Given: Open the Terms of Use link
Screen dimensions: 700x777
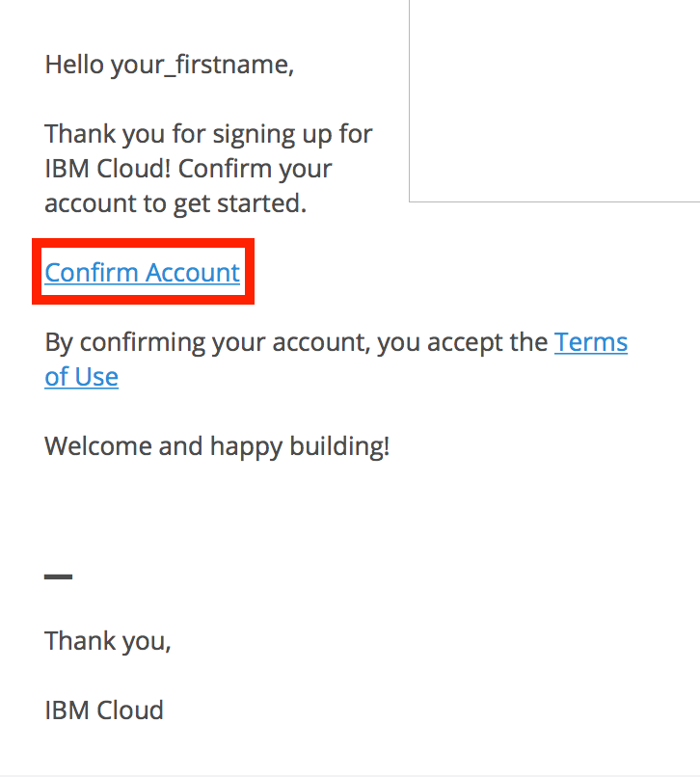Looking at the screenshot, I should tap(590, 342).
